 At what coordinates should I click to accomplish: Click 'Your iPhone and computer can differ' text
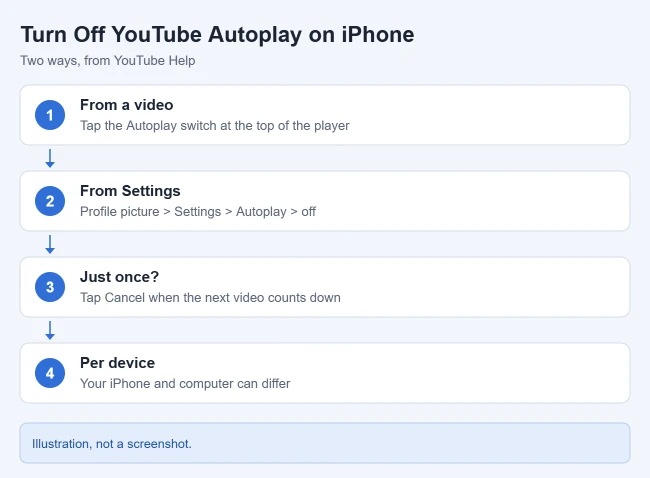coord(185,383)
